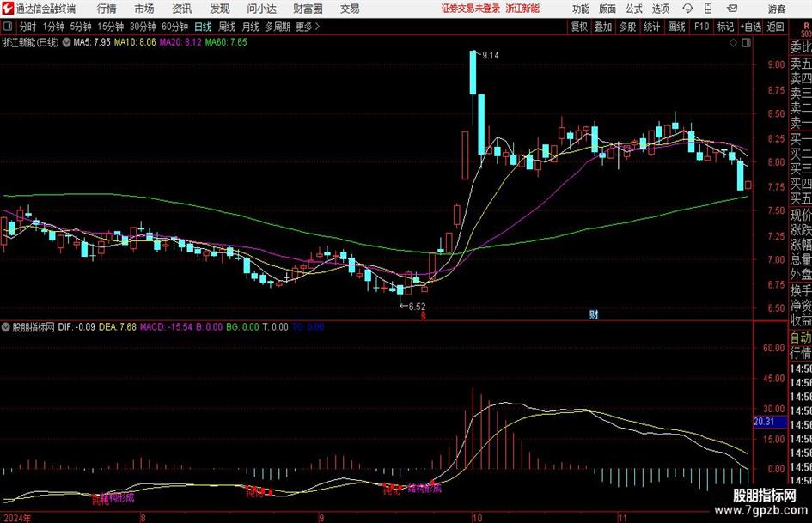Click the 多股 multi-stock button
Image resolution: width=812 pixels, height=523 pixels.
[627, 27]
